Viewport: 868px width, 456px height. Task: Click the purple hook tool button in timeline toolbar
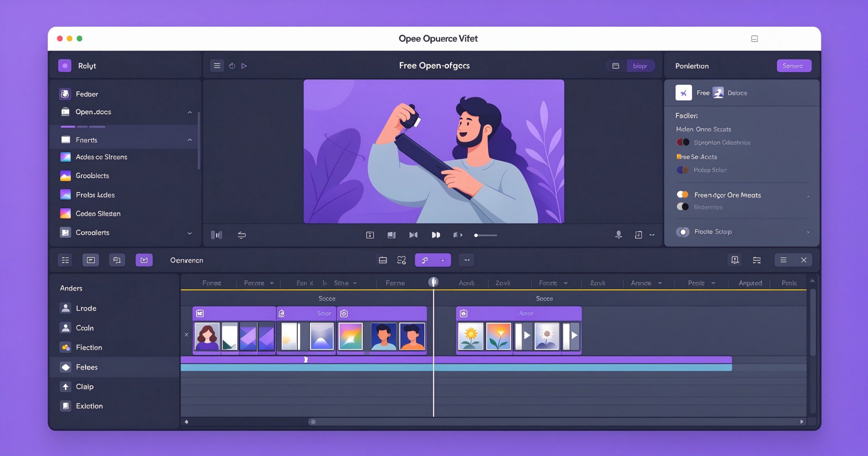pos(433,260)
